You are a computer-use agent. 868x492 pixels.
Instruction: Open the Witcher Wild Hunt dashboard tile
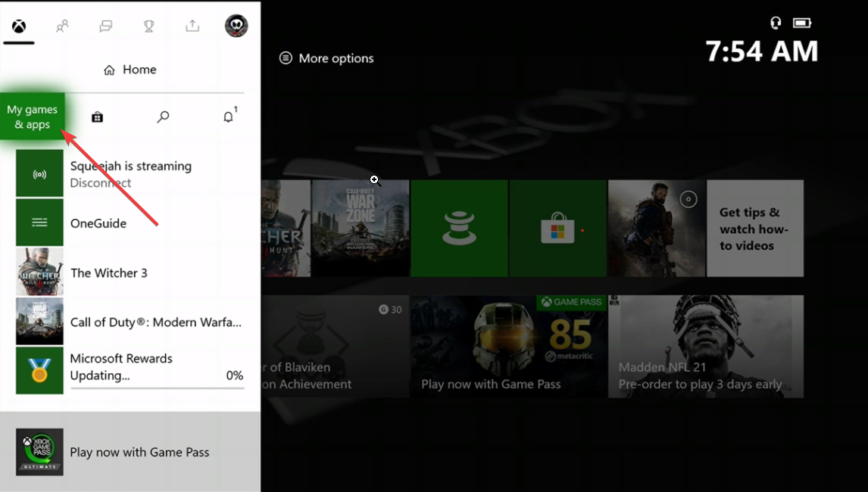pyautogui.click(x=286, y=228)
